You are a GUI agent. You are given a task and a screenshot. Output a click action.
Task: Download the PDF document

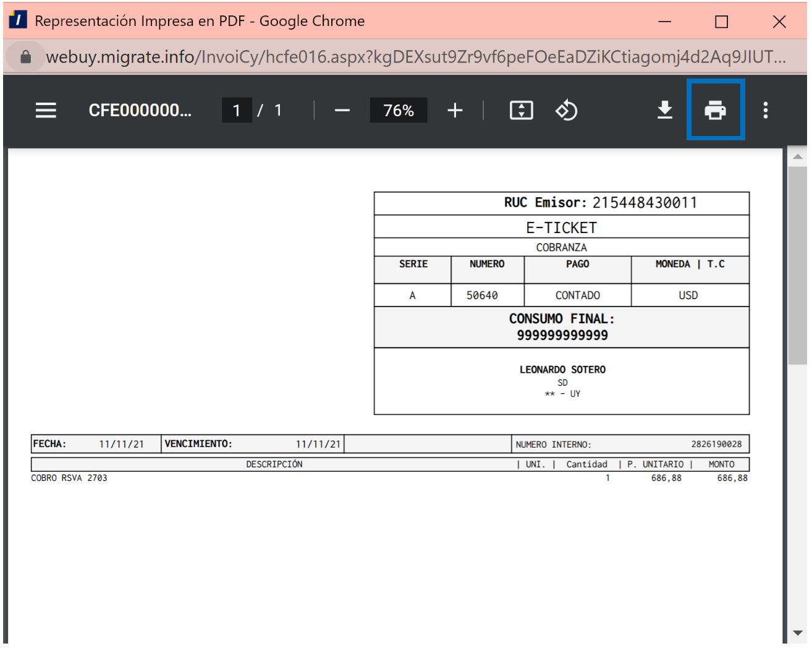pyautogui.click(x=664, y=110)
